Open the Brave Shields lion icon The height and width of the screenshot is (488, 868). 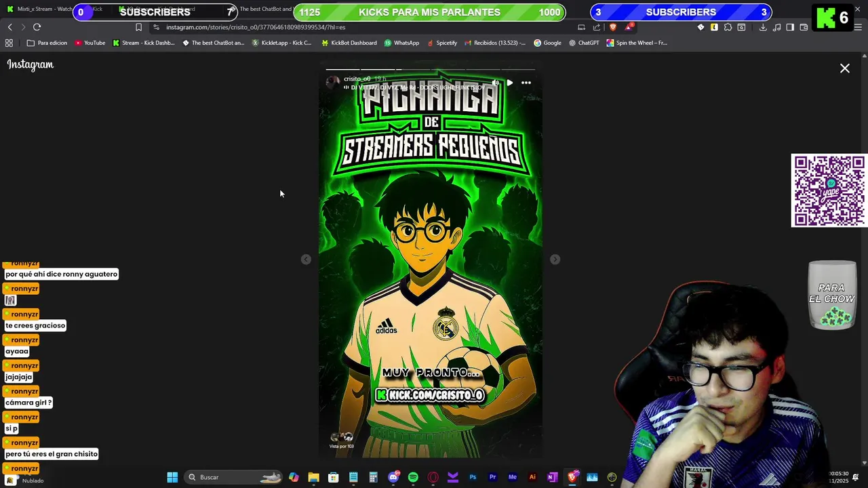point(613,27)
